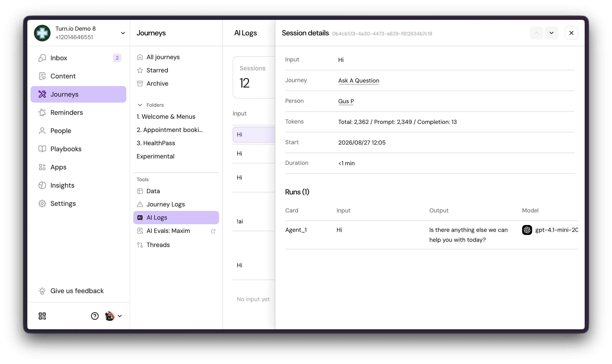Open the Content menu item
Viewport: 612px width, 364px height.
78,76
